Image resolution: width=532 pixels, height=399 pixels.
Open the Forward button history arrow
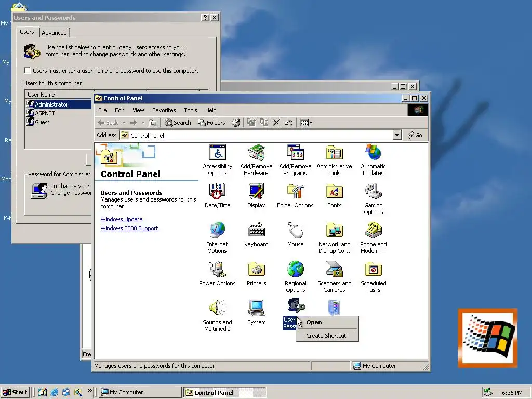pos(143,123)
